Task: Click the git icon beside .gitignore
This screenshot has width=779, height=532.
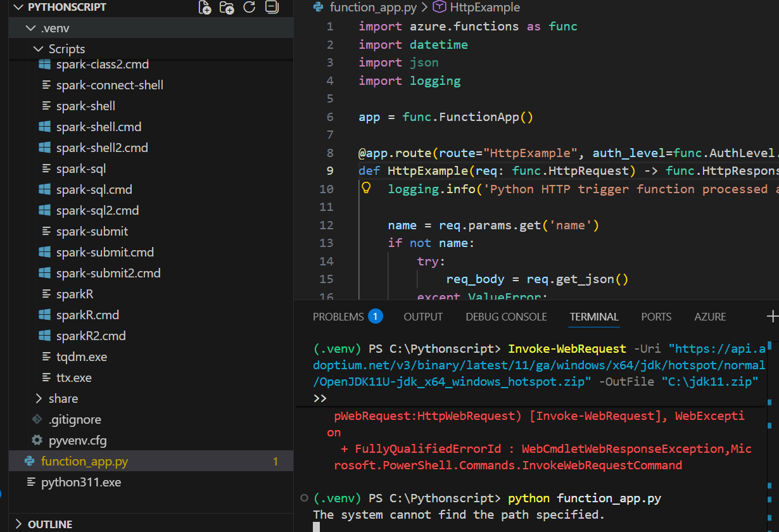Action: click(37, 419)
